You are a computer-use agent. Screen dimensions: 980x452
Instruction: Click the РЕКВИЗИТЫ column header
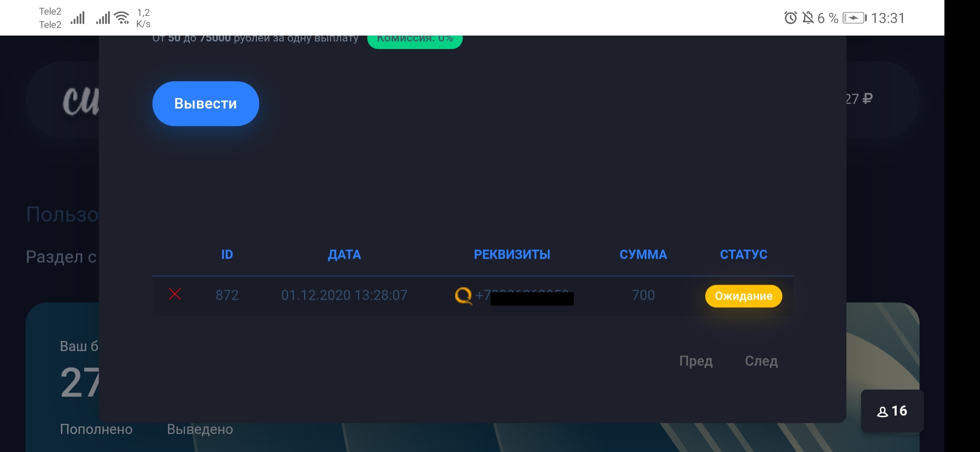coord(512,254)
